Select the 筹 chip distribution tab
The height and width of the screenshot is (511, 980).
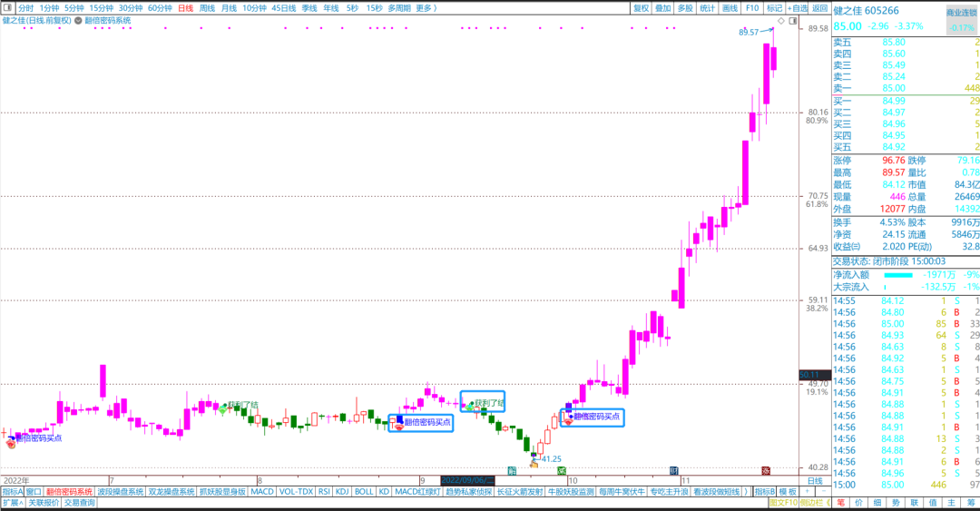971,503
